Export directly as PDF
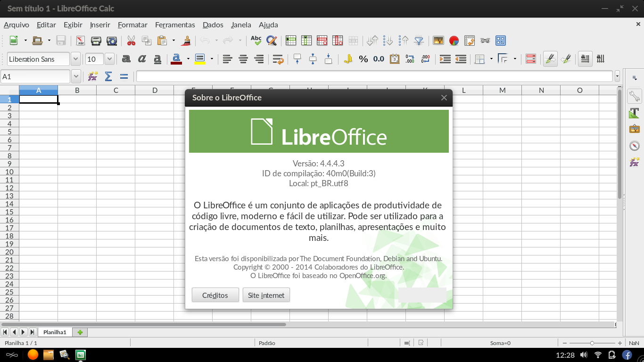 (81, 41)
